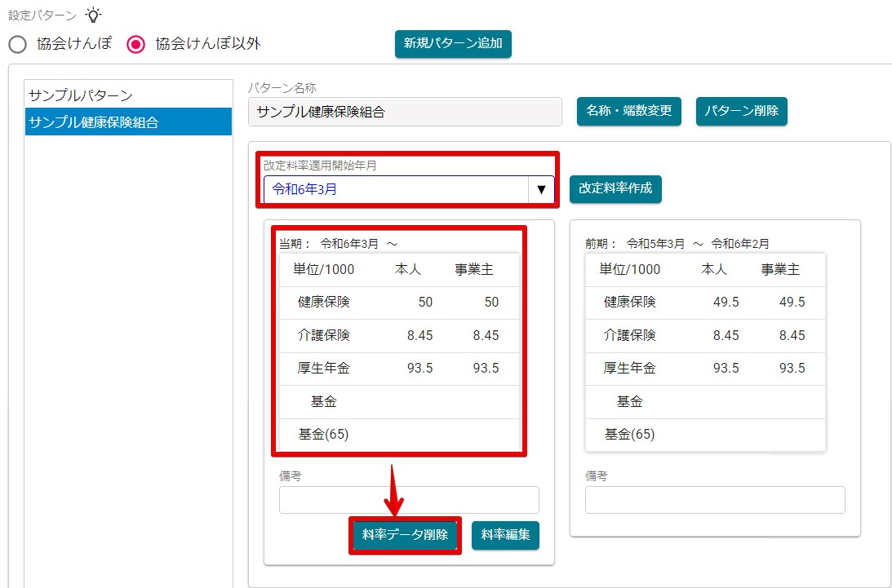Click 健康保険 row label in 前期 table
892x588 pixels.
pyautogui.click(x=630, y=302)
